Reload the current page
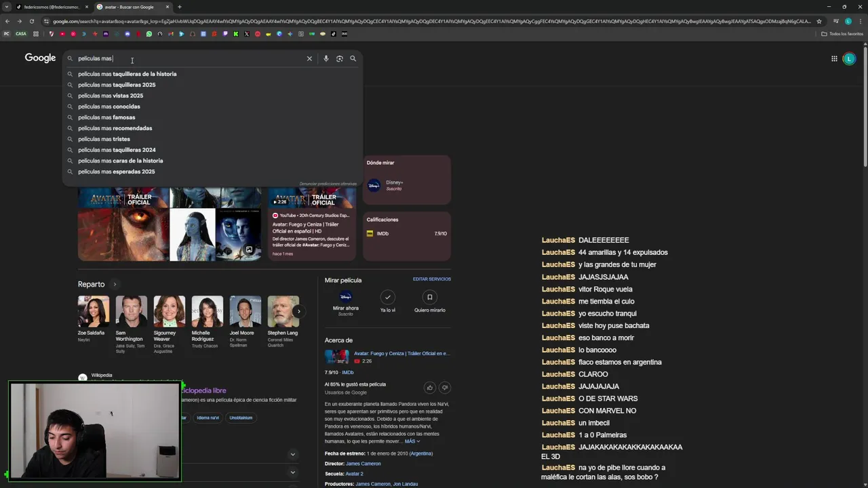868x488 pixels. coord(32,21)
